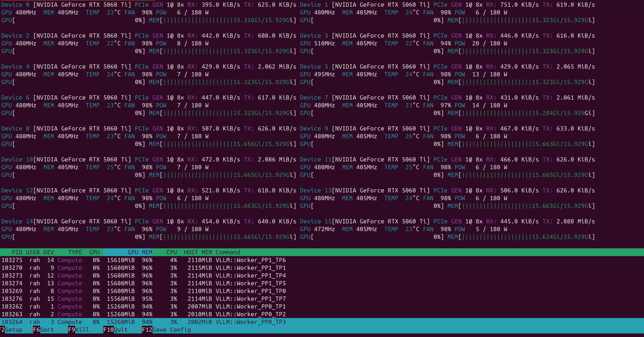This screenshot has height=337, width=644.
Task: Click the DEV column header
Action: (49, 252)
